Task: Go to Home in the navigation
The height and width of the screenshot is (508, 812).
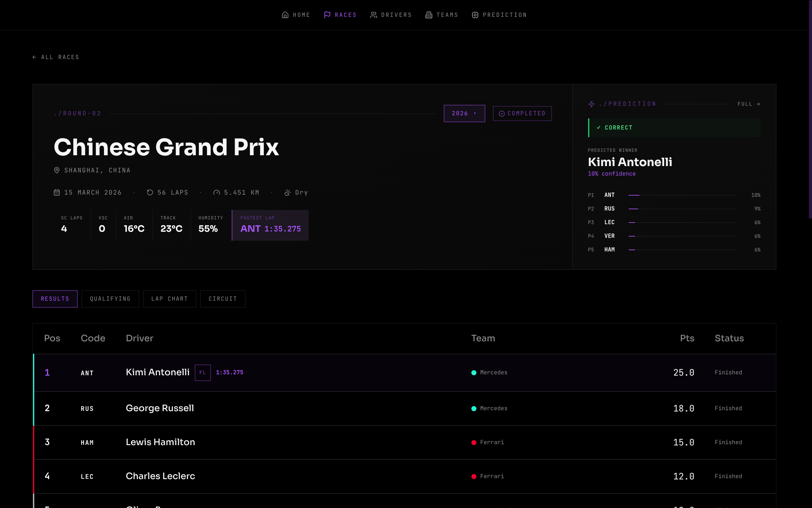Action: 296,15
